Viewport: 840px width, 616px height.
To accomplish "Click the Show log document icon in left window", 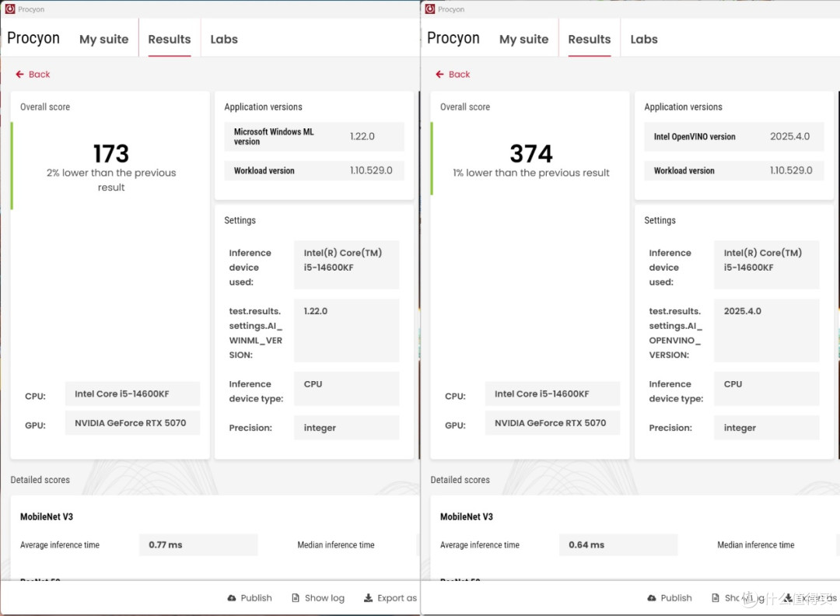I will tap(296, 598).
